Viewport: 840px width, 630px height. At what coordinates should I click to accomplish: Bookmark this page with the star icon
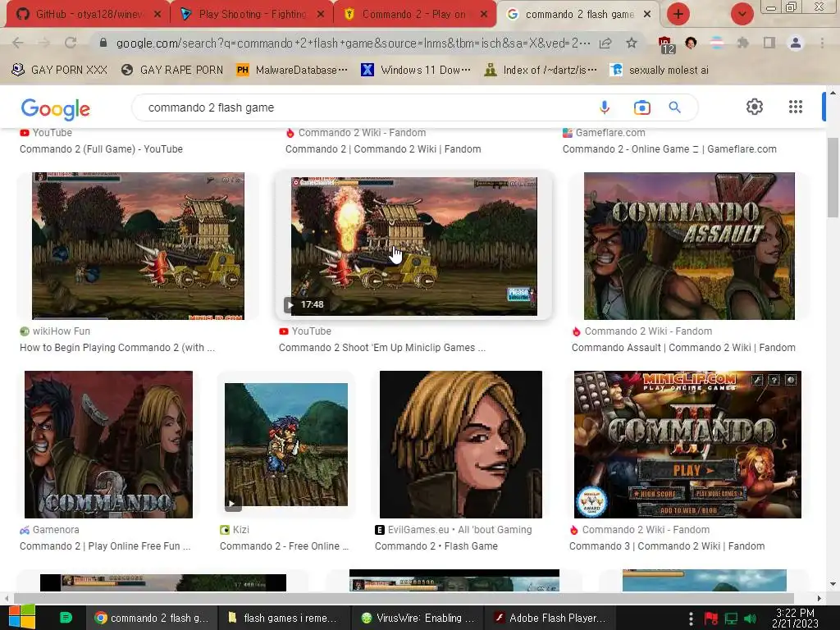632,43
